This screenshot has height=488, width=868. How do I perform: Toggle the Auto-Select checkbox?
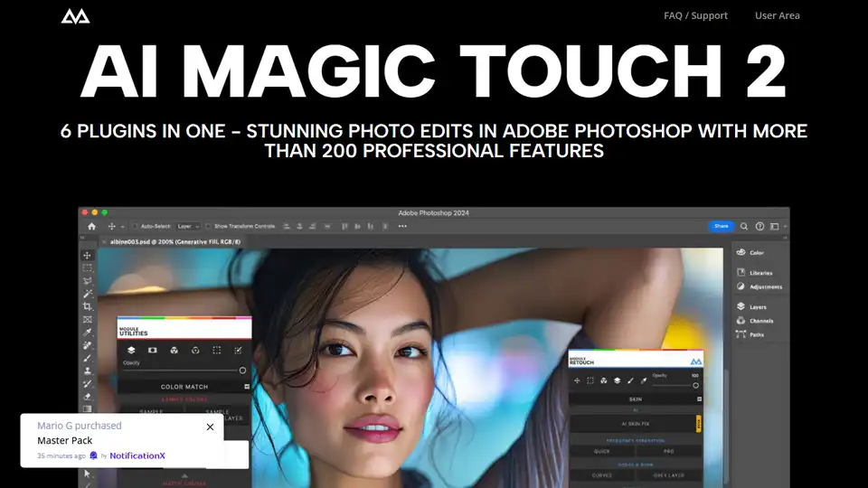[x=135, y=226]
